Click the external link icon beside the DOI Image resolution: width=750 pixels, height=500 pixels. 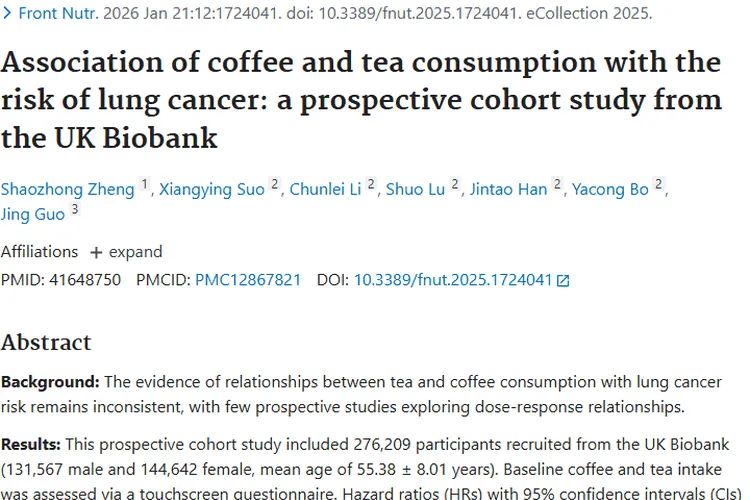pos(563,281)
